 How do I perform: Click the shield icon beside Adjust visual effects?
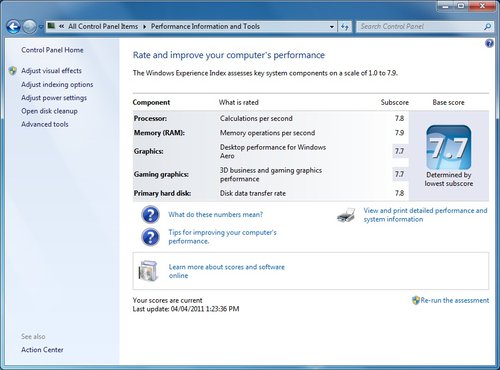point(13,71)
